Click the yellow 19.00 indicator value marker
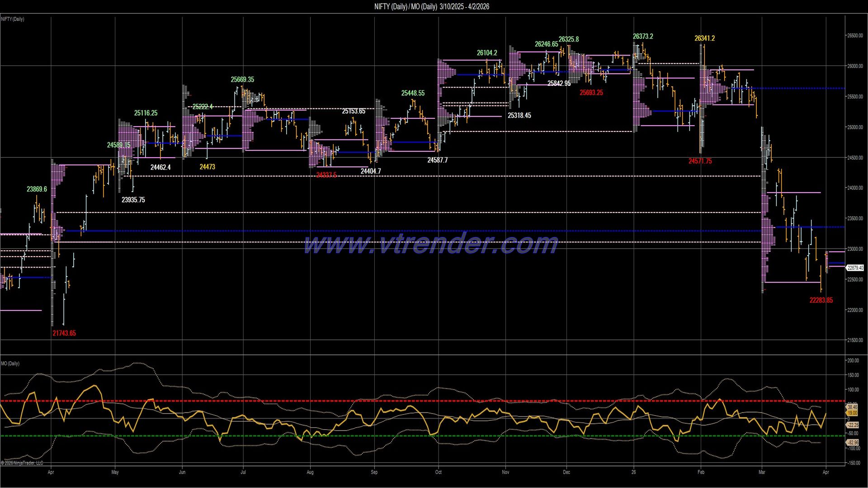Viewport: 868px width, 488px height. pos(852,413)
